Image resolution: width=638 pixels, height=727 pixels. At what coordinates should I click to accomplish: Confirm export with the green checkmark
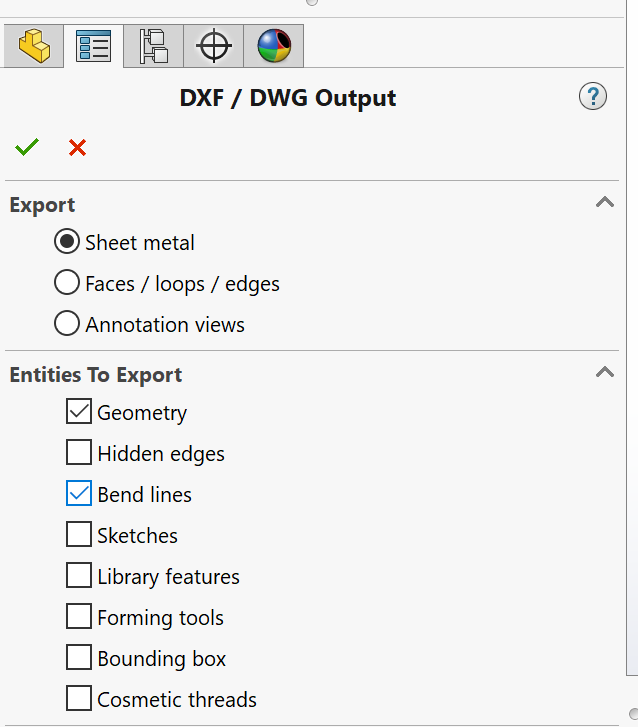click(27, 148)
